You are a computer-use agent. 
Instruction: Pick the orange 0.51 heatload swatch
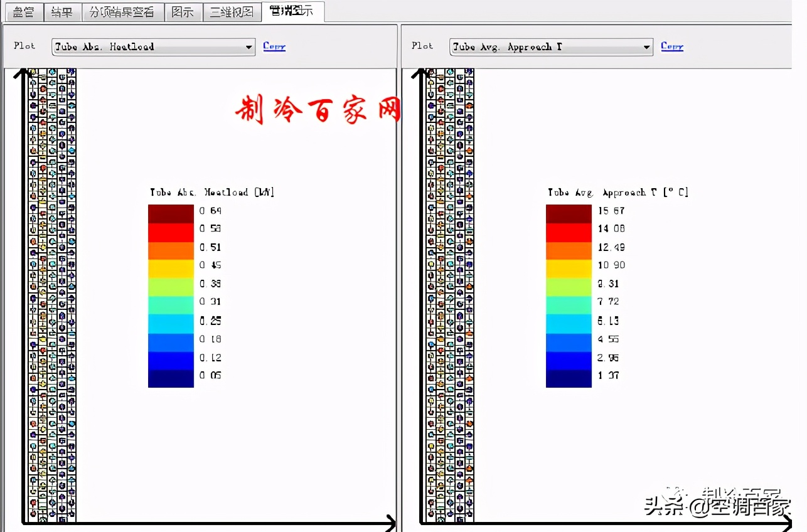coord(171,250)
